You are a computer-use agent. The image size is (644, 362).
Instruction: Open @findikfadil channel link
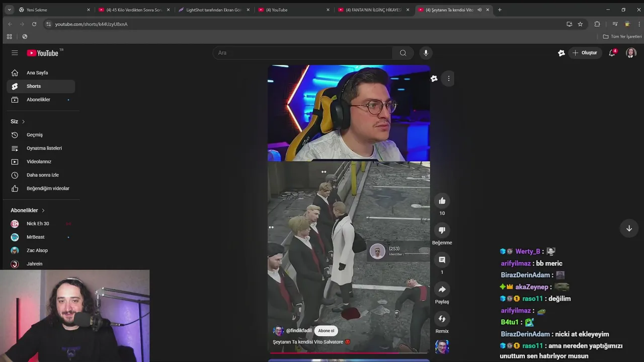pyautogui.click(x=299, y=331)
